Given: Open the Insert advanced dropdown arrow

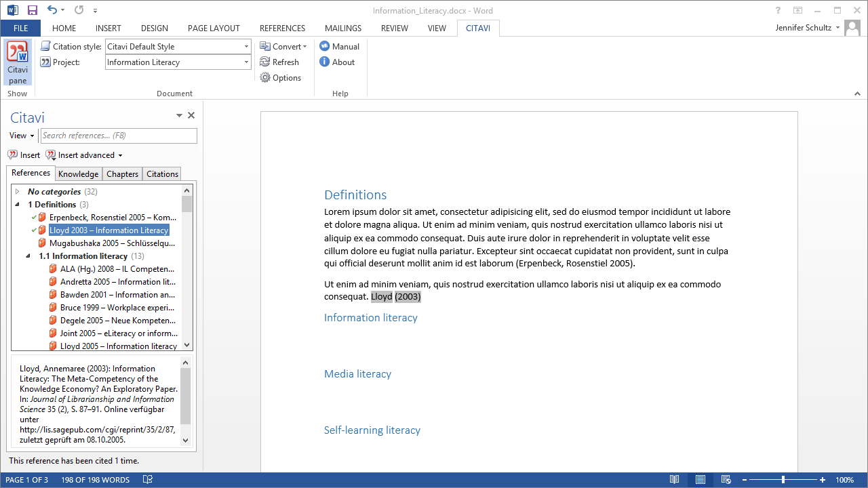Looking at the screenshot, I should click(x=120, y=155).
